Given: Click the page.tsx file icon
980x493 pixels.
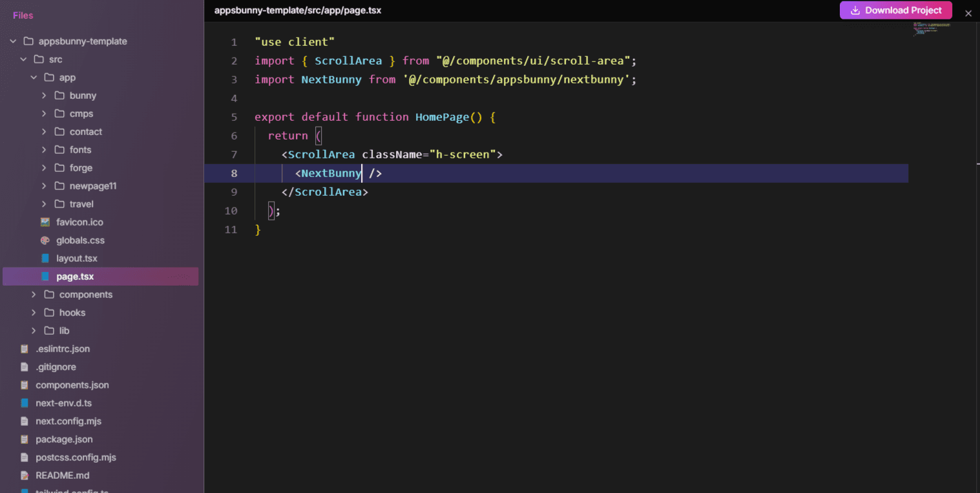Looking at the screenshot, I should [x=45, y=277].
